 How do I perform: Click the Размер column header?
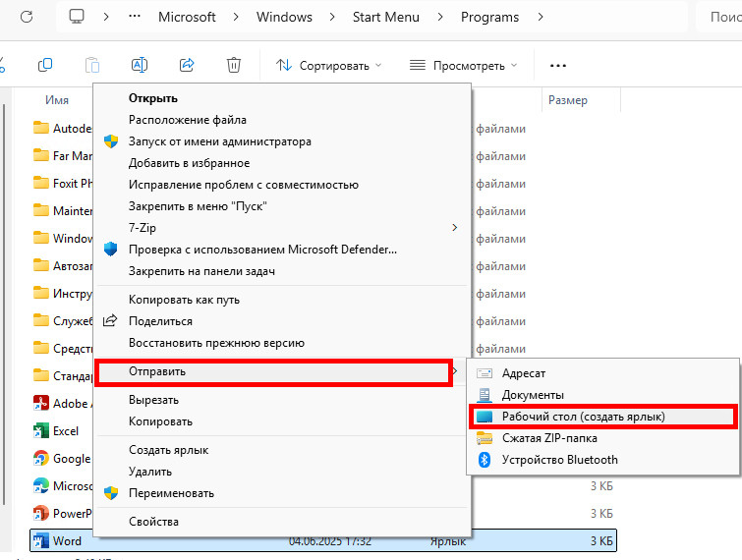pos(568,100)
